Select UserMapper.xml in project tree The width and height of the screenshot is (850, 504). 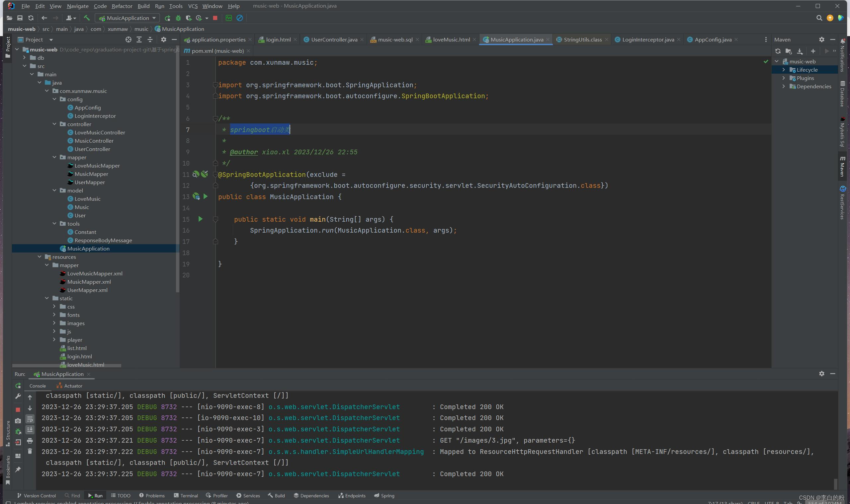coord(87,290)
